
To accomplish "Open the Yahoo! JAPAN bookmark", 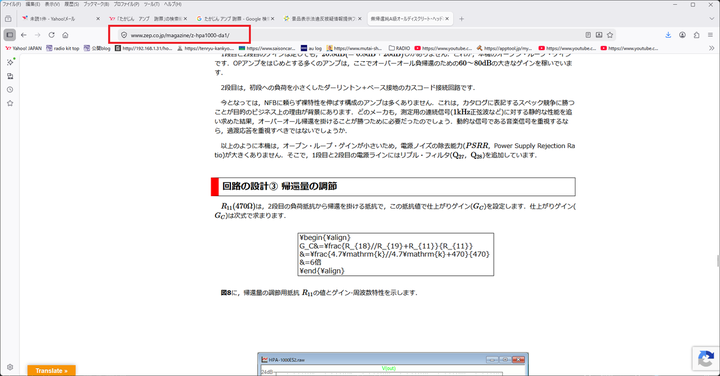I will click(23, 48).
